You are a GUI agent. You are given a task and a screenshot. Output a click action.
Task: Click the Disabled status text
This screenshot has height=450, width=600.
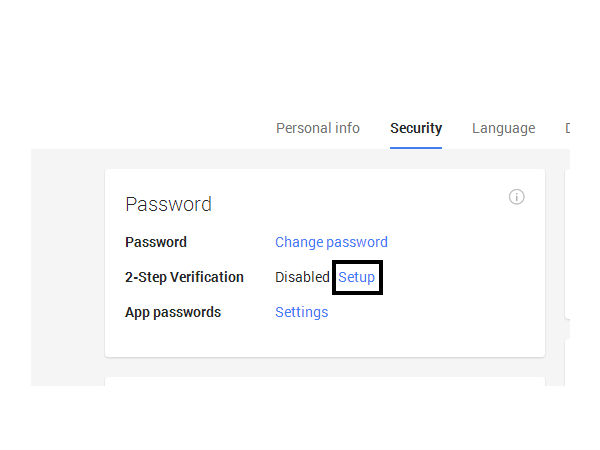302,277
